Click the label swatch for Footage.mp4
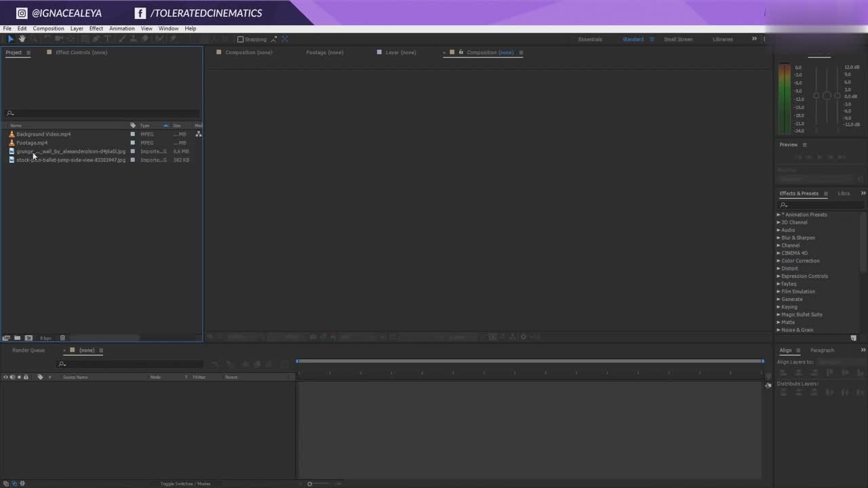Image resolution: width=868 pixels, height=488 pixels. [133, 143]
